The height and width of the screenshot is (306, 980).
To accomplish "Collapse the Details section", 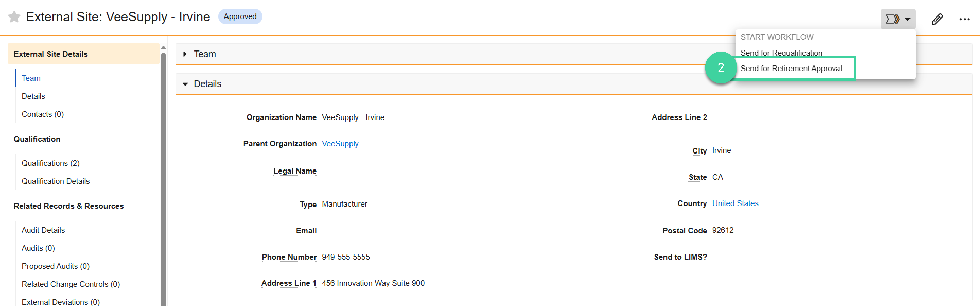I will (x=185, y=83).
